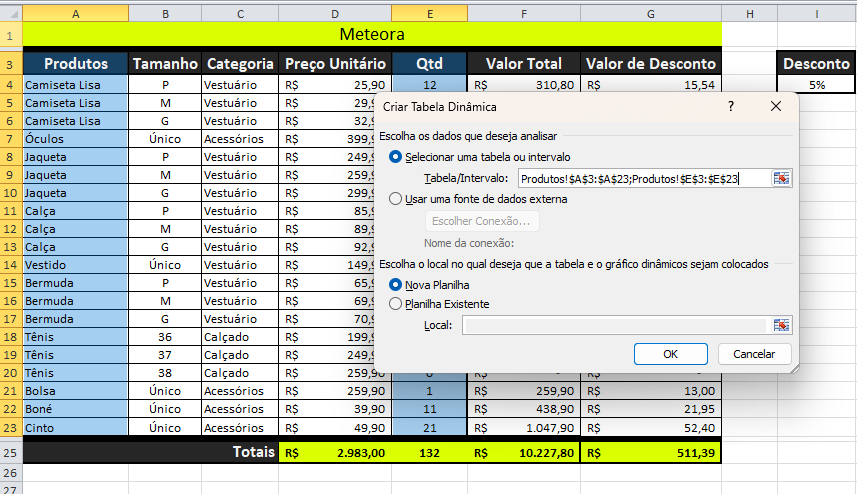The height and width of the screenshot is (494, 857).
Task: Click the Boné product cell
Action: click(75, 409)
